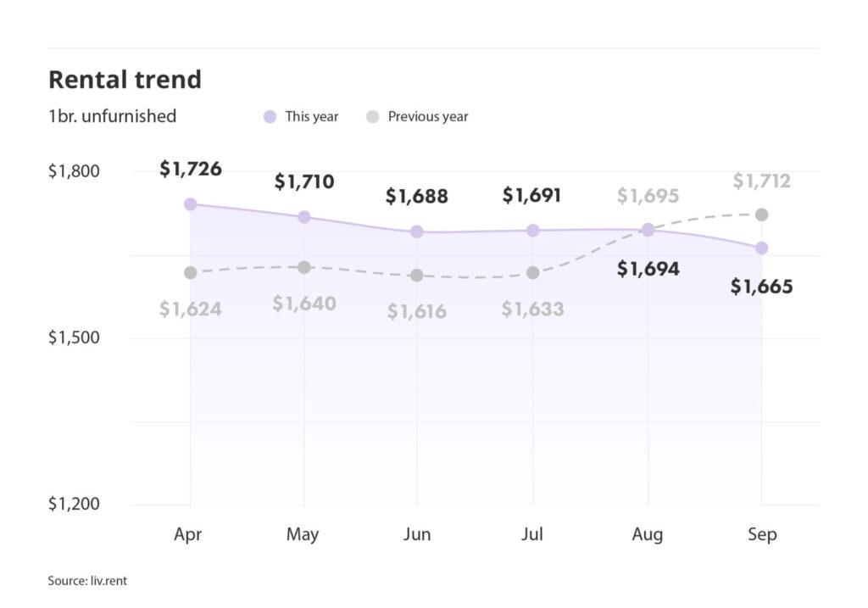Toggle the 'Previous year' legend label
This screenshot has width=868, height=608.
pos(427,117)
